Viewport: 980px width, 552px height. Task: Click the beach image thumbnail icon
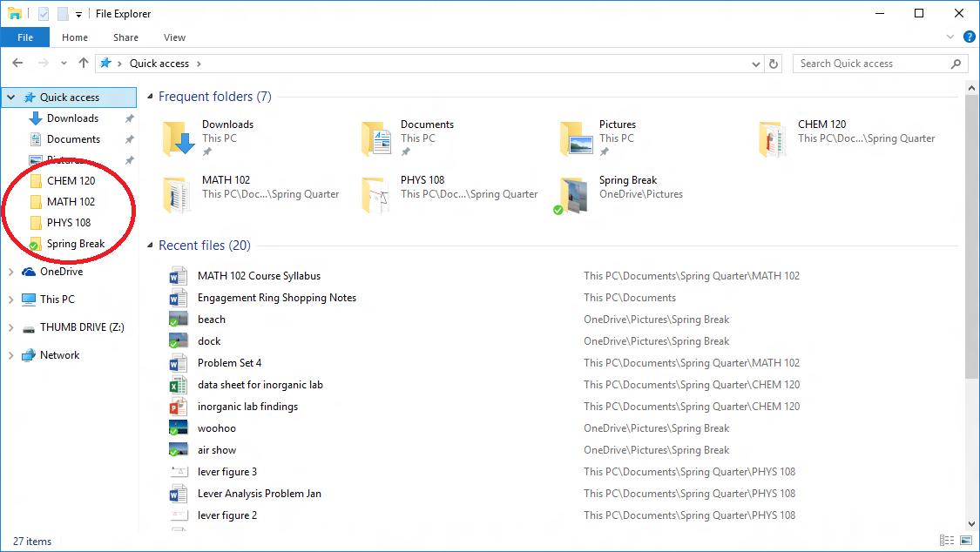(x=178, y=319)
